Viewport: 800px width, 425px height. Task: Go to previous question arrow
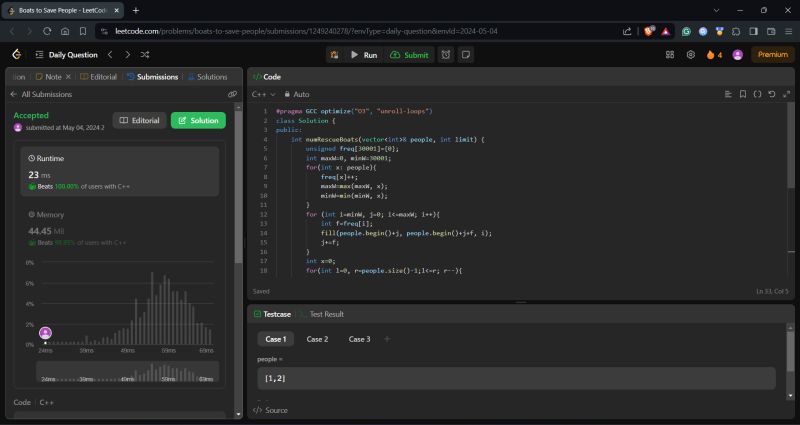(x=110, y=55)
